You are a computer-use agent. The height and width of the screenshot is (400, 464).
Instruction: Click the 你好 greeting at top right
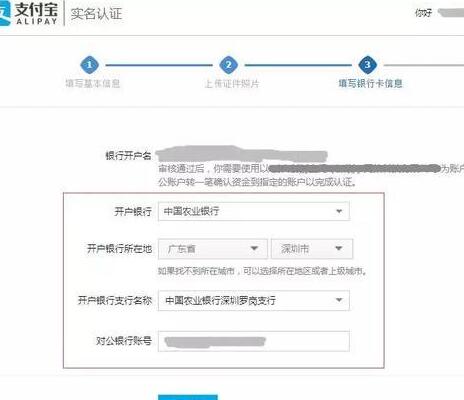423,13
